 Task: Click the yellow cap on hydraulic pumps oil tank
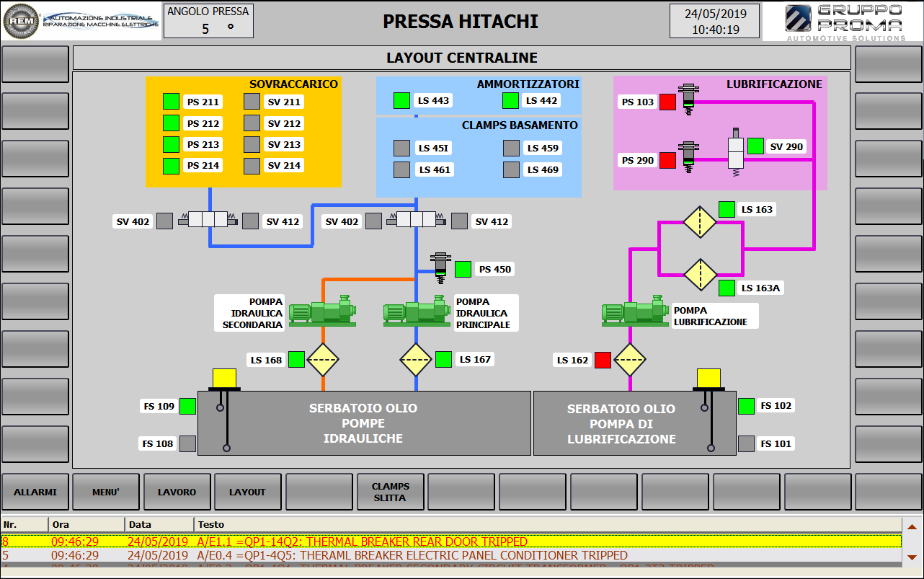(225, 378)
